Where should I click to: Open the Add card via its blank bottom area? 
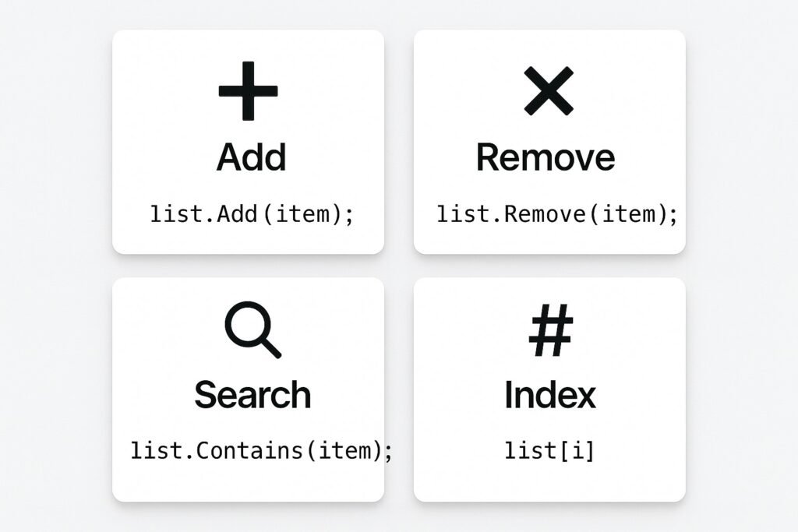click(249, 240)
